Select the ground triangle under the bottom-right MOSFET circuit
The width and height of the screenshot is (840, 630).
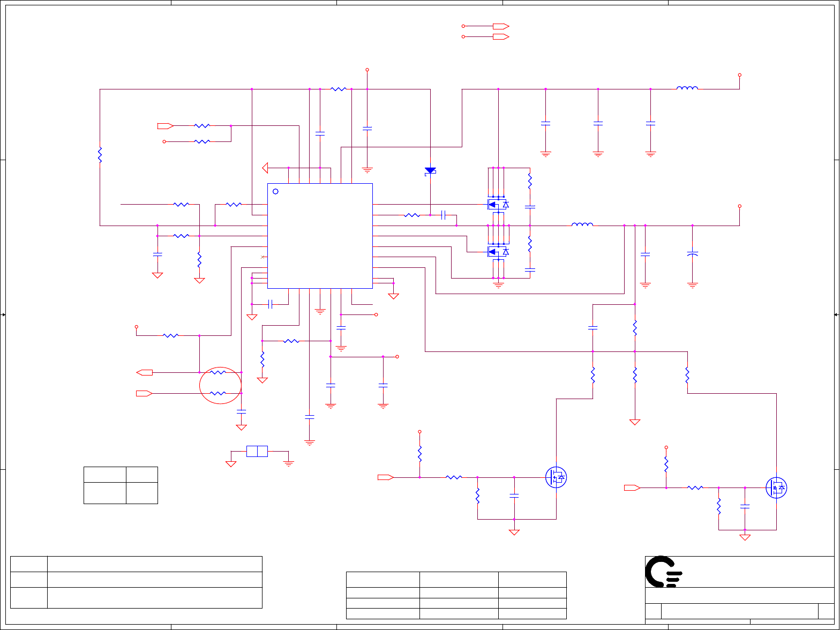pos(745,537)
